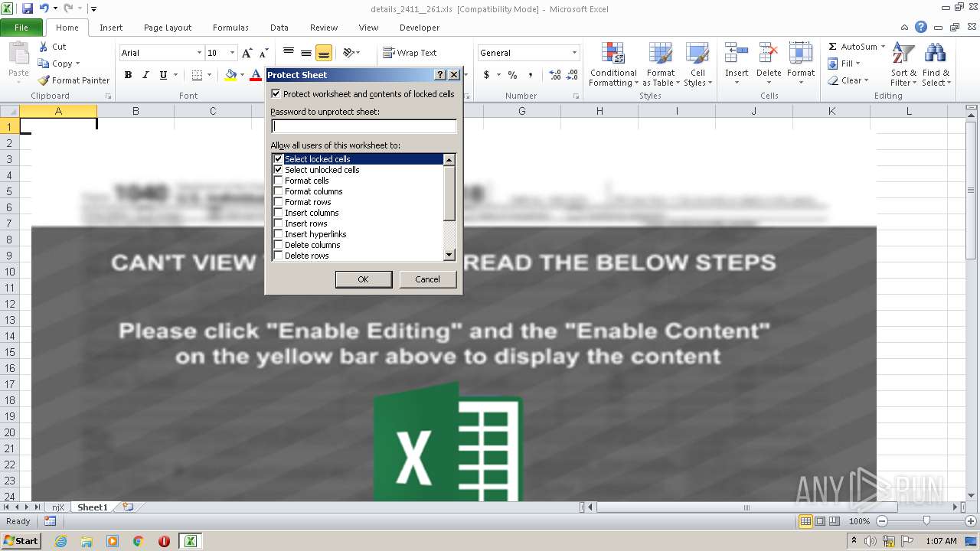
Task: Toggle Italic formatting
Action: [x=145, y=75]
